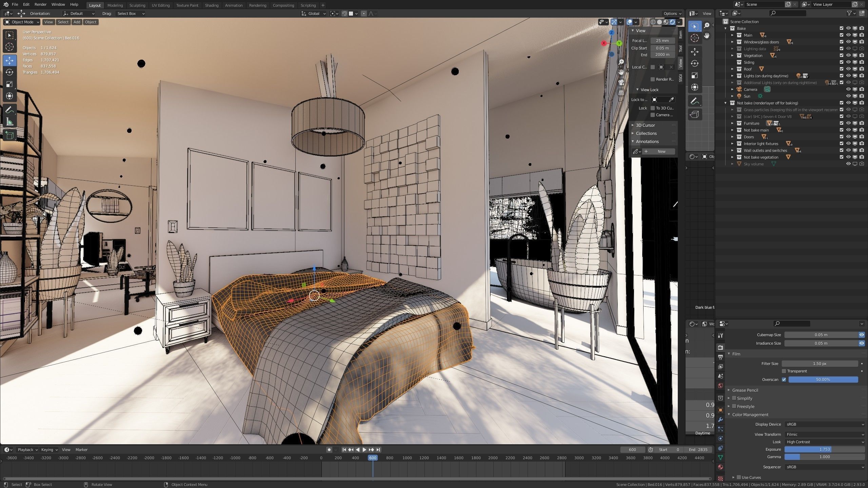The width and height of the screenshot is (868, 488).
Task: Select the Transform tool in the left toolbar
Action: tap(9, 96)
